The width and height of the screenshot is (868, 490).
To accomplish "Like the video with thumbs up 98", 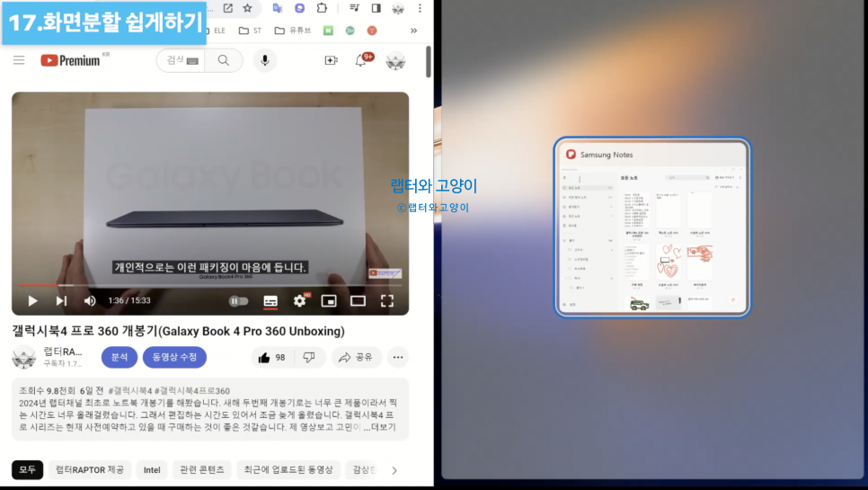I will [272, 357].
